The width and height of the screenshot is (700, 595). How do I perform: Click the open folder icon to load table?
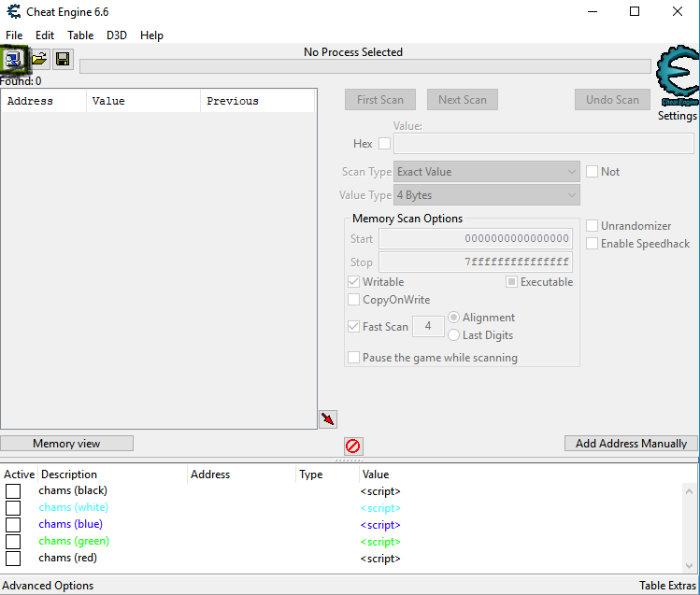39,59
